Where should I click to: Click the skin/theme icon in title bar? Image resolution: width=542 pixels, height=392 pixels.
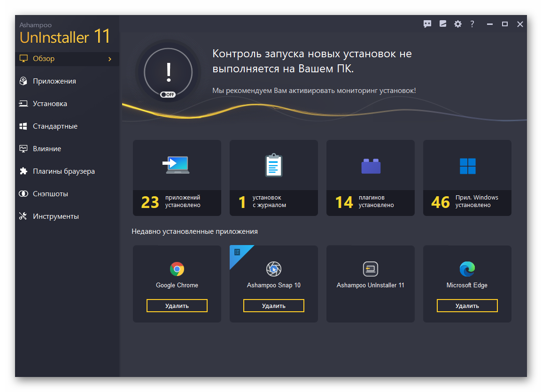[x=443, y=24]
